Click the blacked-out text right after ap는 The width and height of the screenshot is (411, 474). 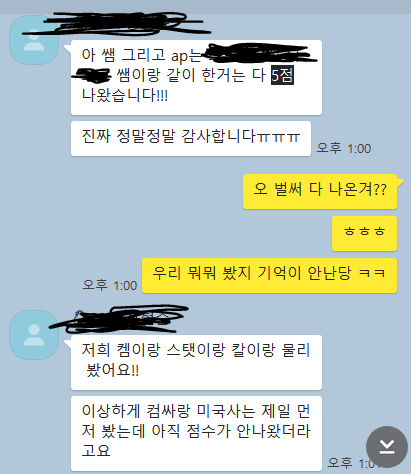point(260,53)
